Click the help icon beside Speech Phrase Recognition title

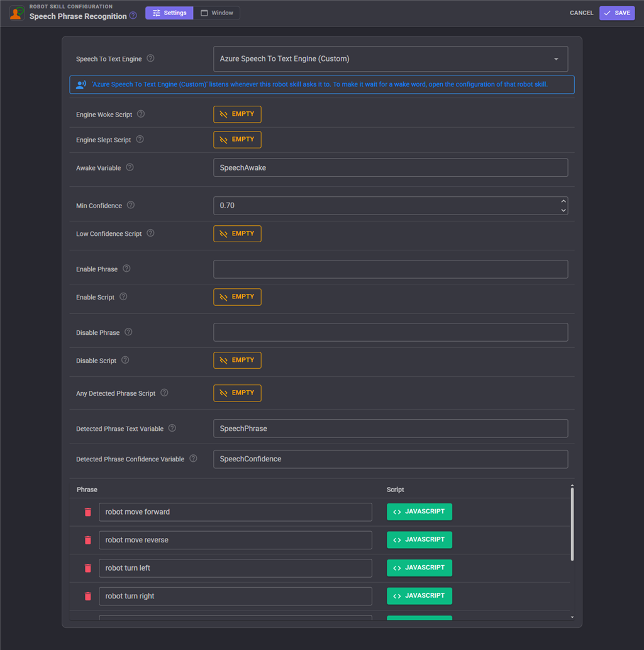[x=133, y=16]
